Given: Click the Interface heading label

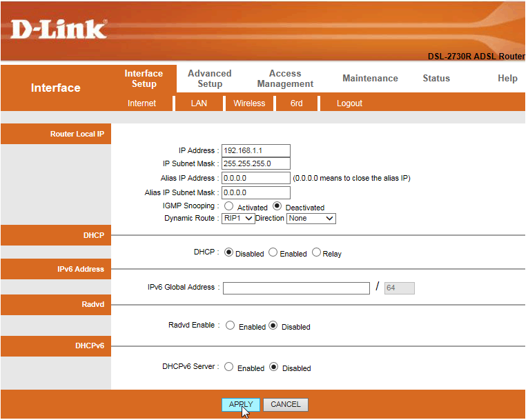Looking at the screenshot, I should click(56, 88).
